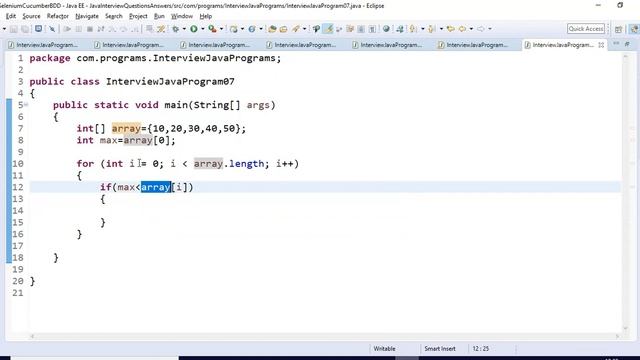Collapse the main method fold toggle
Image resolution: width=640 pixels, height=360 pixels.
coord(26,105)
